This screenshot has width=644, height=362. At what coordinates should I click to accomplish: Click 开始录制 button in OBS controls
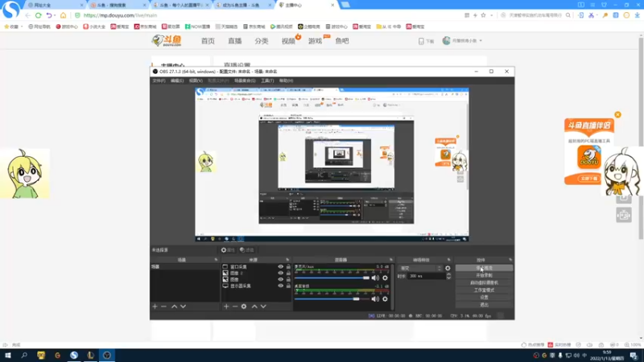pyautogui.click(x=484, y=275)
